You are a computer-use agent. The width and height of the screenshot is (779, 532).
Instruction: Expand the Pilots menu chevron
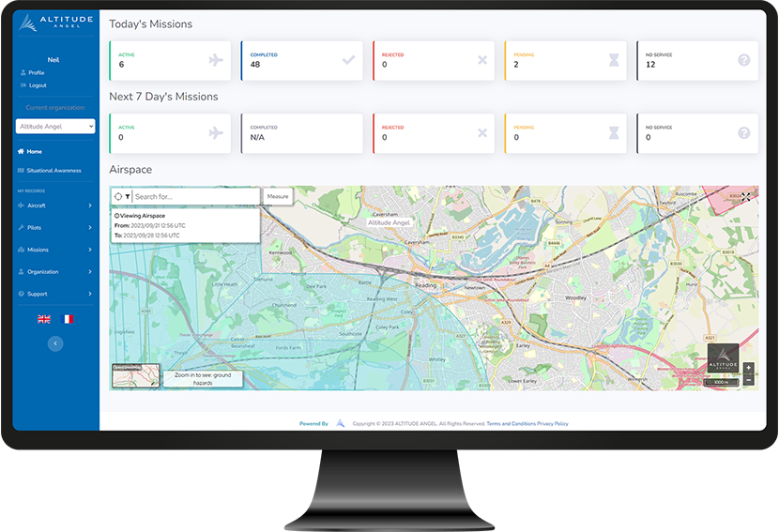click(x=90, y=227)
